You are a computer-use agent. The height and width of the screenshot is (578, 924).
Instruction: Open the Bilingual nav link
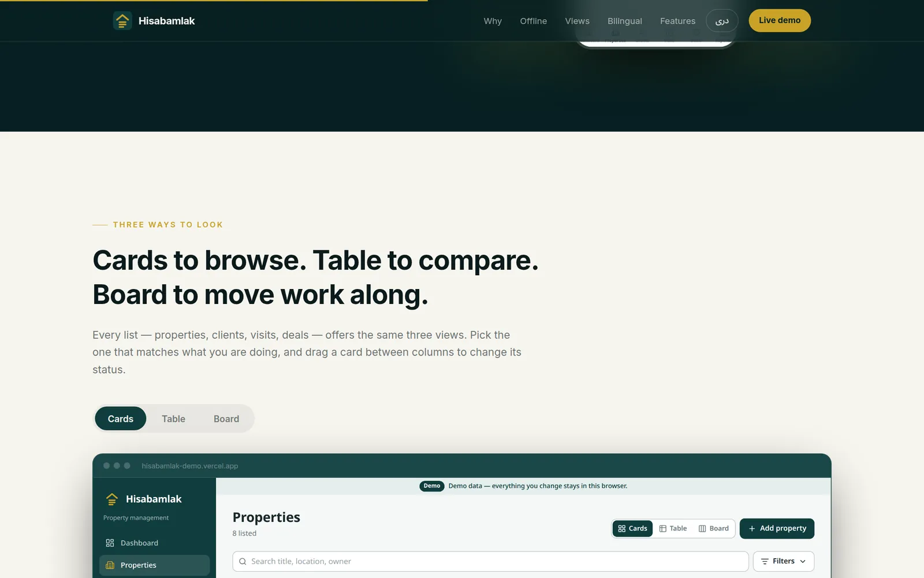(624, 21)
